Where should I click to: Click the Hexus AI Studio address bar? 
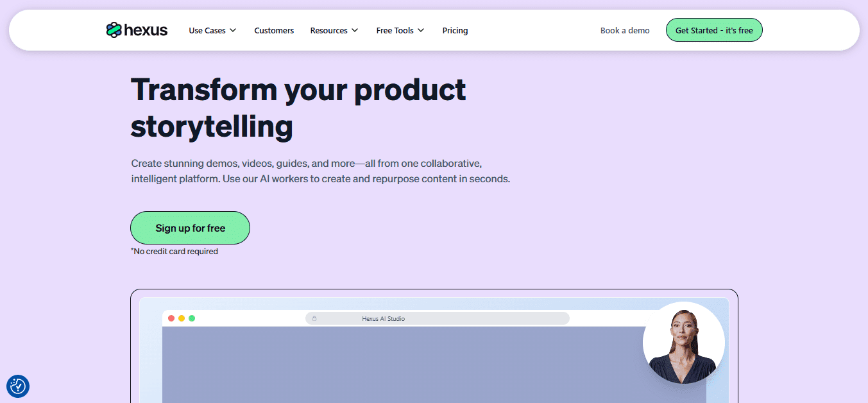[437, 318]
